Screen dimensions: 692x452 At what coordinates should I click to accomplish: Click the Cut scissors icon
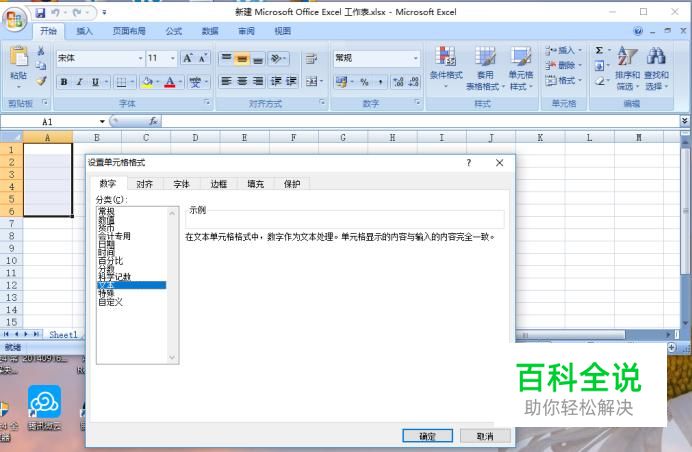(x=41, y=51)
